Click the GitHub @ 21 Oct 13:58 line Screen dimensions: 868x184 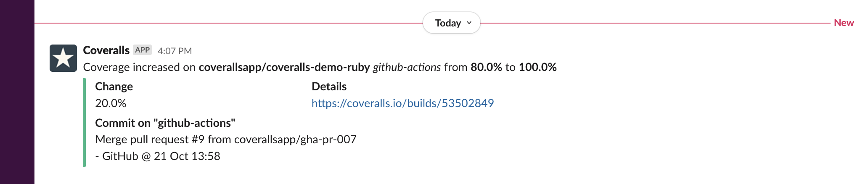pyautogui.click(x=158, y=156)
